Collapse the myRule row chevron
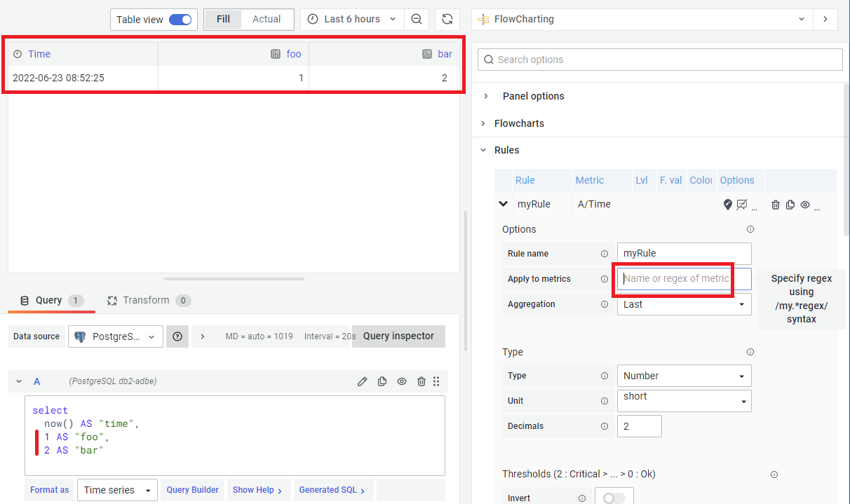The width and height of the screenshot is (850, 504). pyautogui.click(x=503, y=204)
